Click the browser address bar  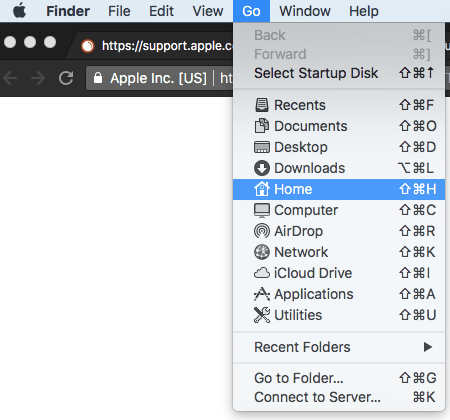click(160, 78)
